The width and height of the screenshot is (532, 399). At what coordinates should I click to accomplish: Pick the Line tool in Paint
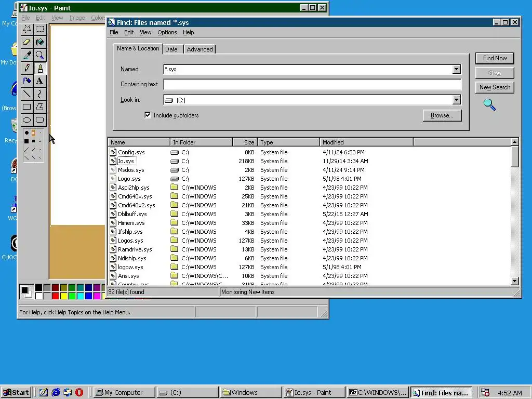pos(27,94)
